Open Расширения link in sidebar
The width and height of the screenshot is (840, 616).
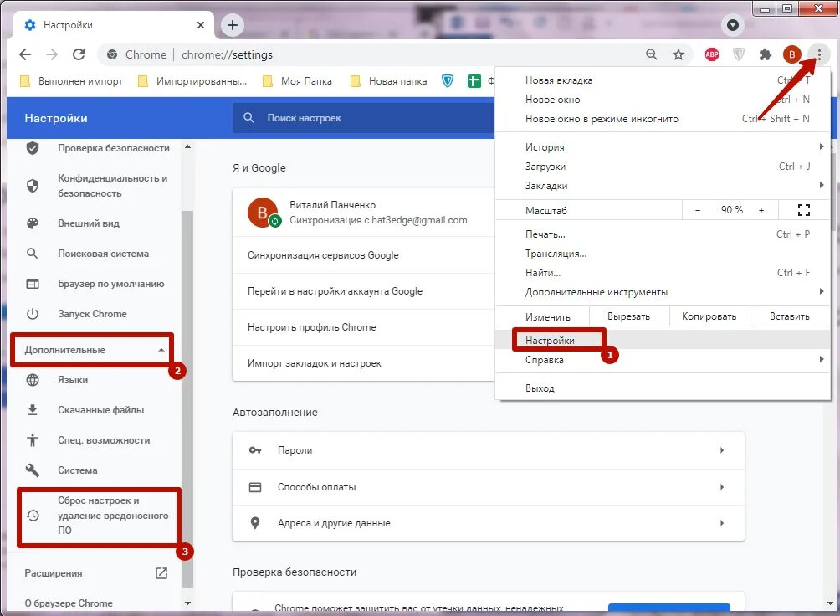pos(54,573)
